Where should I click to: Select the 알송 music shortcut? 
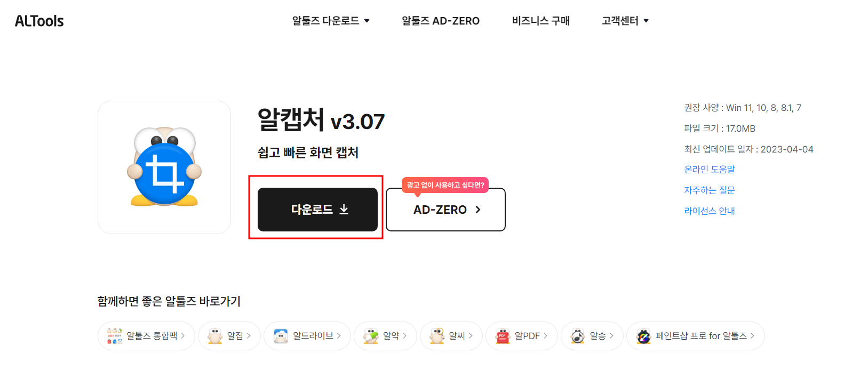pyautogui.click(x=592, y=335)
